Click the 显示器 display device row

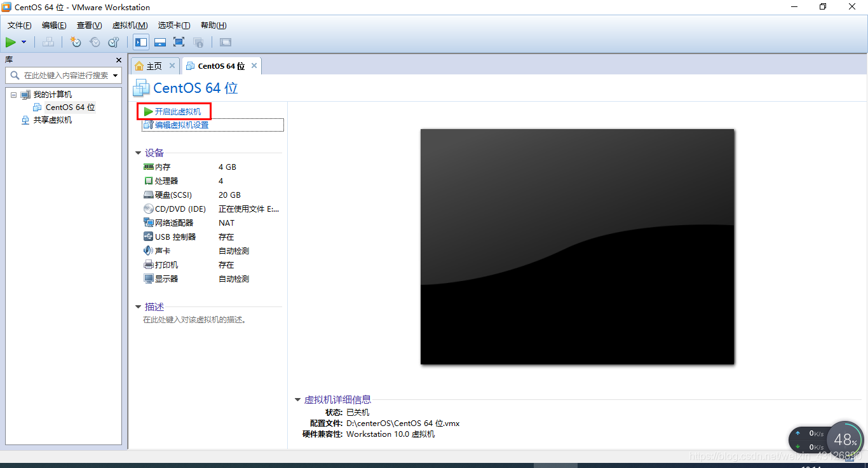tap(212, 279)
